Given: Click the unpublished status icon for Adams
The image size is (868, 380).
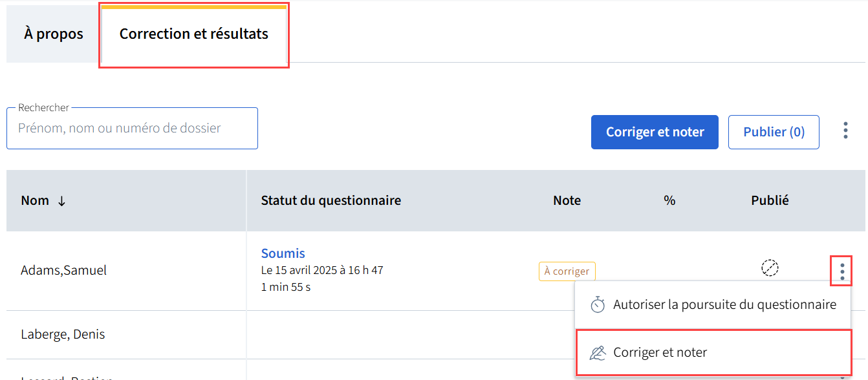Looking at the screenshot, I should [770, 268].
